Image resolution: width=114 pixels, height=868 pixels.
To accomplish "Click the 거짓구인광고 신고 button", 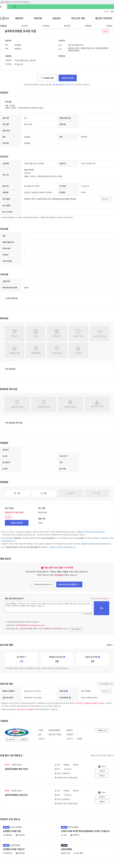I will 105,684.
